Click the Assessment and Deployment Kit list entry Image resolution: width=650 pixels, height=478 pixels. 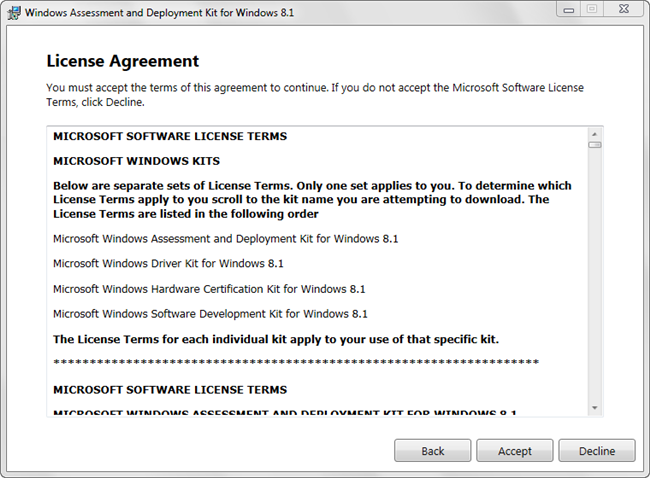226,238
